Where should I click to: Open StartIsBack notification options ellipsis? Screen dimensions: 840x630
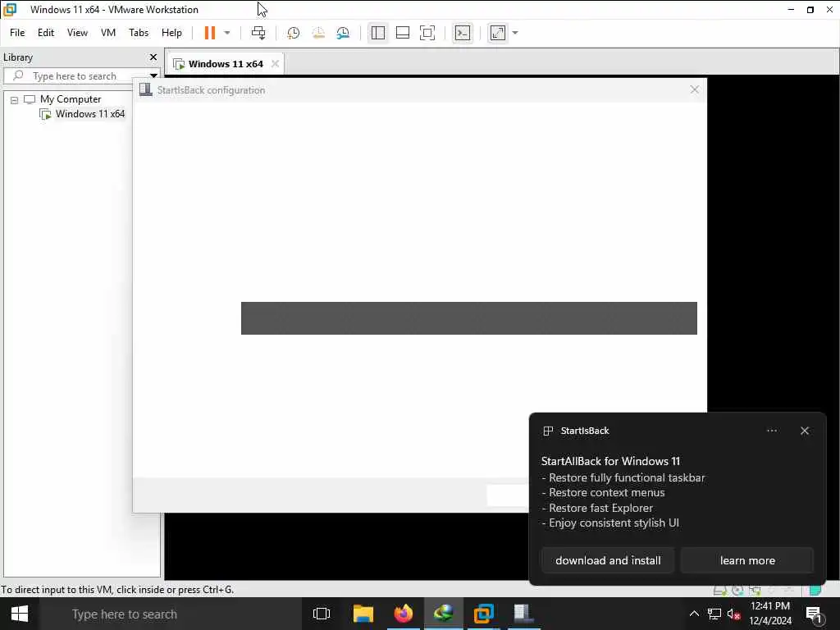(x=771, y=431)
